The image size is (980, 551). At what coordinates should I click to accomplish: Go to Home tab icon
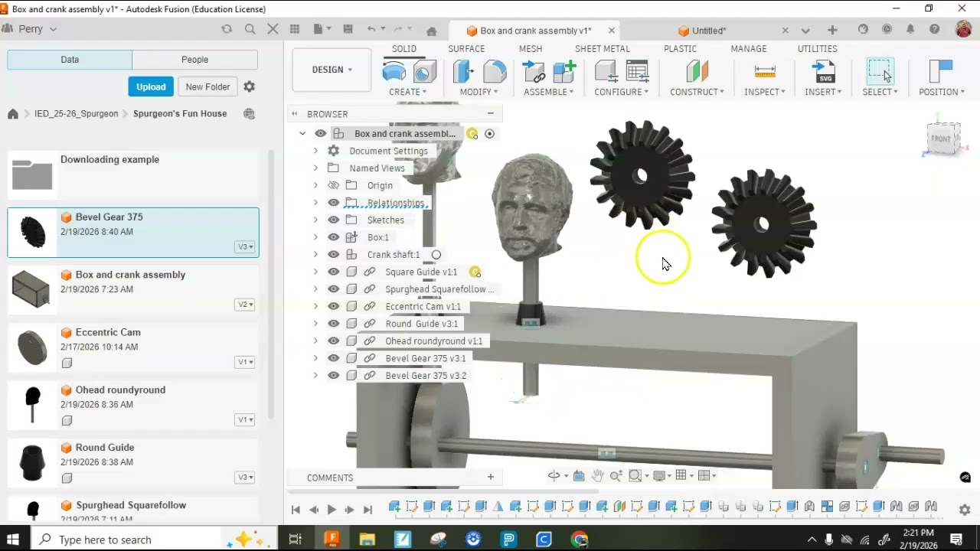[432, 31]
